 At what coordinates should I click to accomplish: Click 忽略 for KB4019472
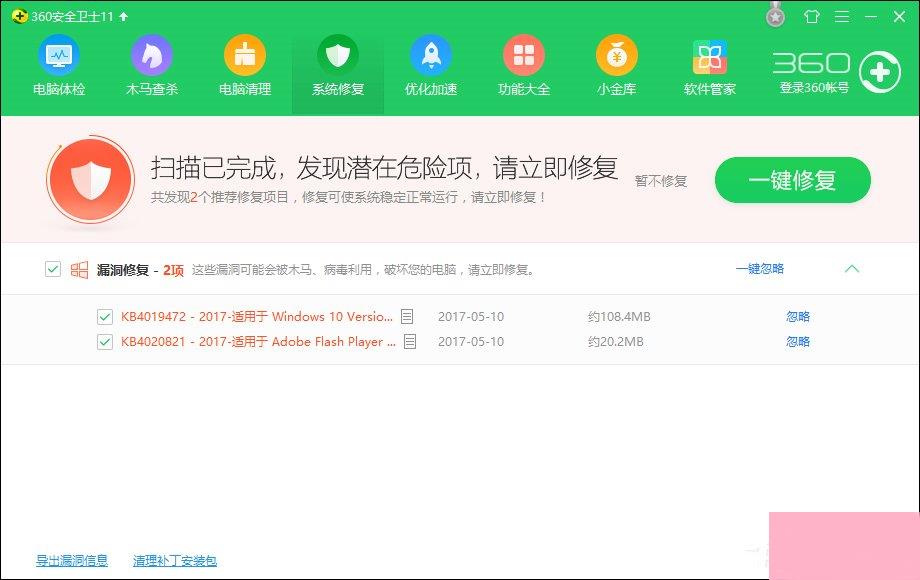(798, 317)
